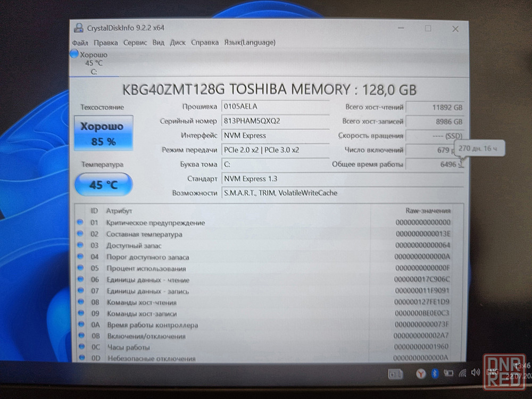
Task: Click the volume speaker icon in taskbar
Action: point(475,372)
